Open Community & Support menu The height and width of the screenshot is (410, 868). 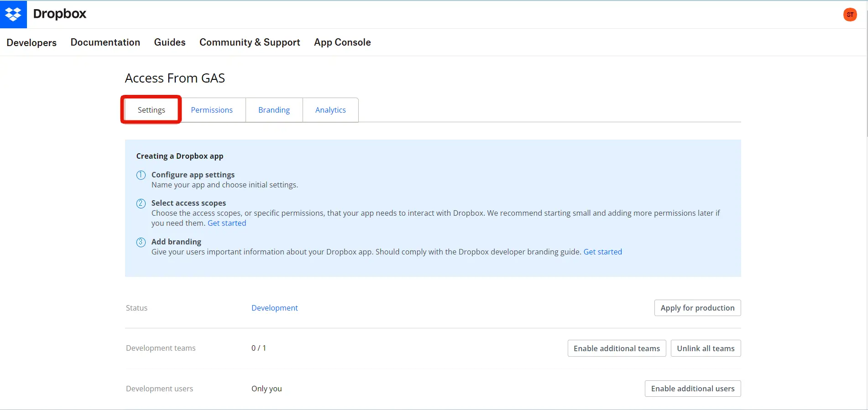[x=250, y=42]
